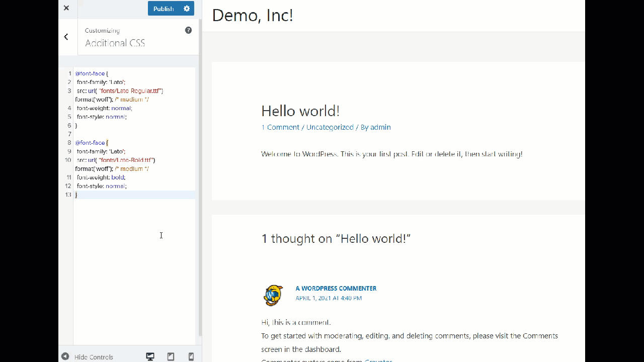The image size is (644, 362).
Task: Click line number 10 in the gutter
Action: pos(68,160)
